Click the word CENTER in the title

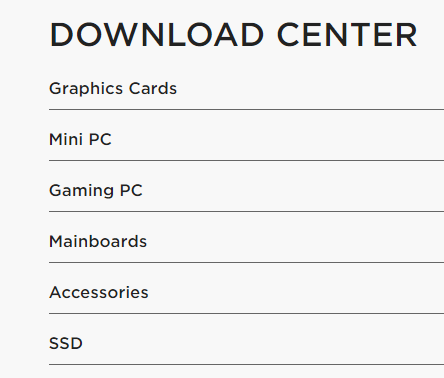(347, 35)
